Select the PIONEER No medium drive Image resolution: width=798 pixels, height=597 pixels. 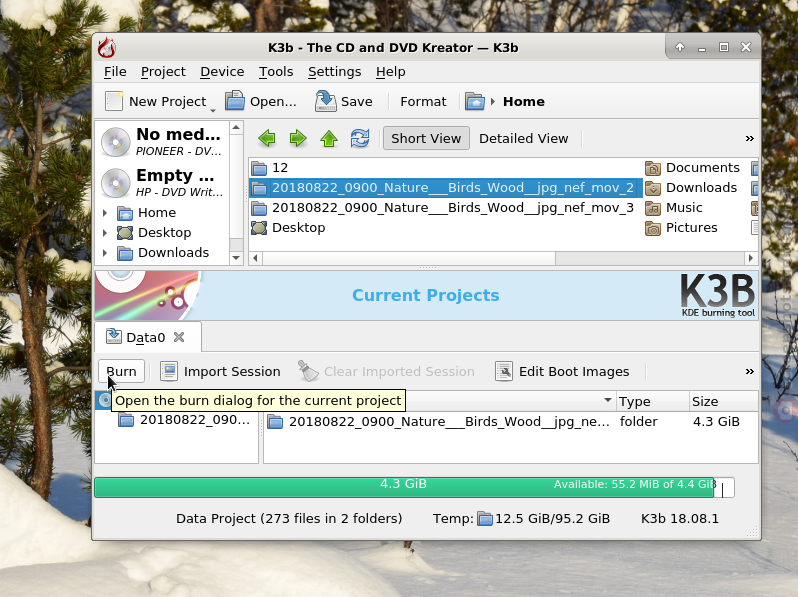click(x=162, y=141)
